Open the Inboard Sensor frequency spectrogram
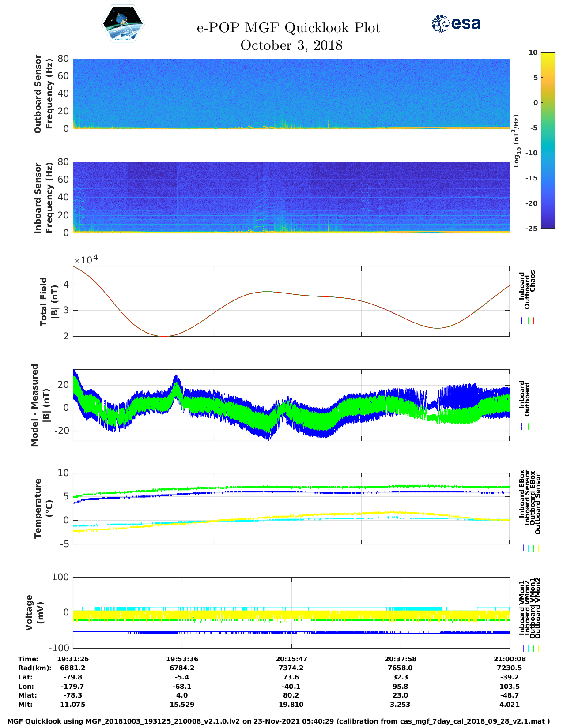 [291, 197]
